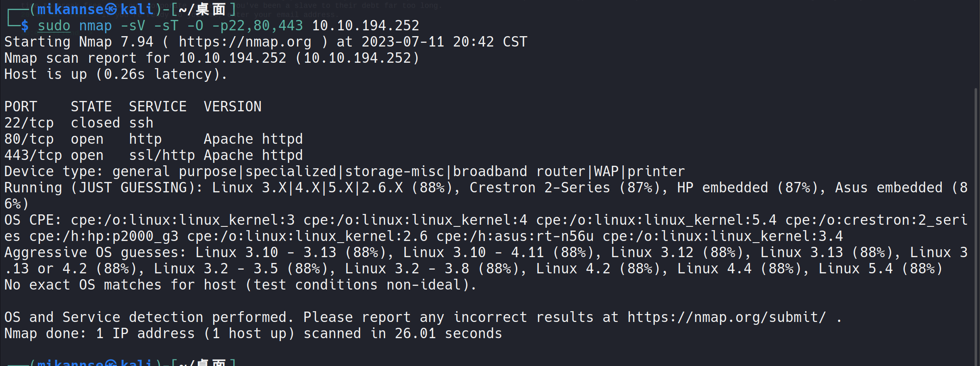Click the -p22,80,443 port argument

[x=257, y=26]
